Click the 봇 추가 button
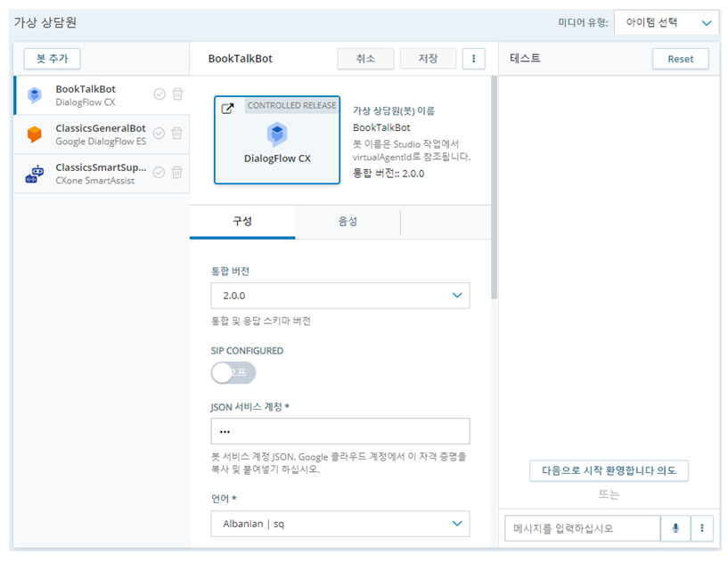 (52, 59)
